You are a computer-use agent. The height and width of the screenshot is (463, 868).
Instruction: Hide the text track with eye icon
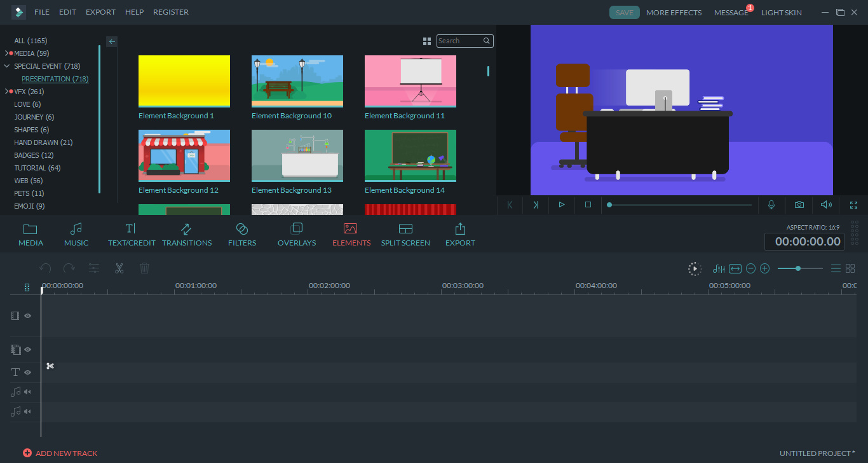pos(28,372)
